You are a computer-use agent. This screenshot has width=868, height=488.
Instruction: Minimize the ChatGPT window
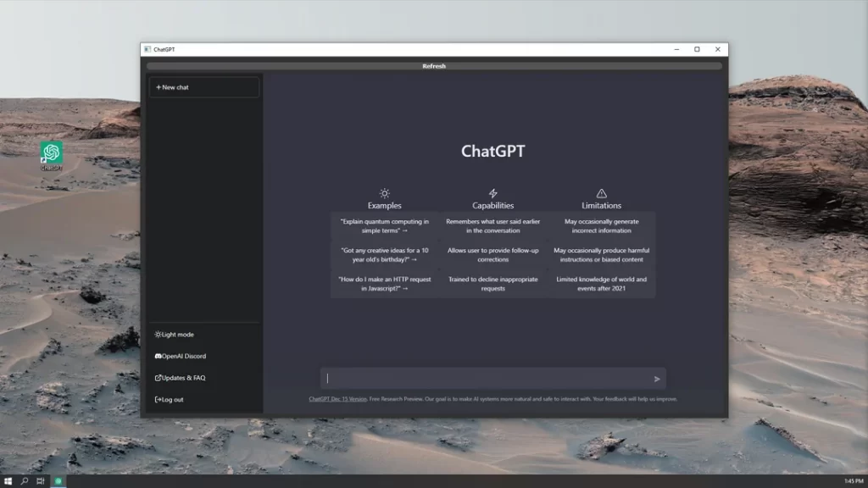pos(676,49)
